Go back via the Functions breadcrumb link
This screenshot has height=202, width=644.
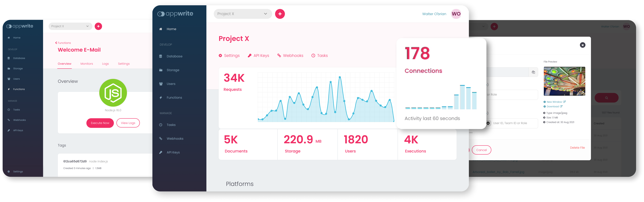[x=63, y=43]
